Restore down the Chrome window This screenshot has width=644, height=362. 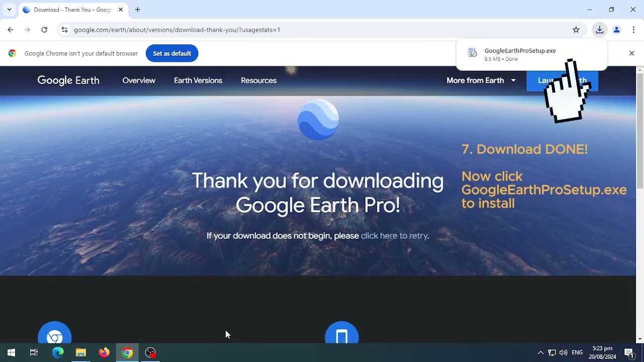[611, 10]
